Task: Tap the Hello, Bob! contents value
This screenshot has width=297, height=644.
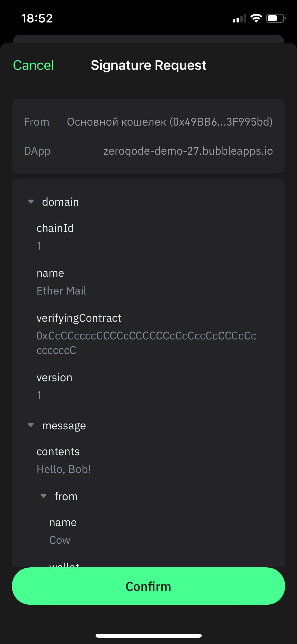Action: click(x=64, y=469)
